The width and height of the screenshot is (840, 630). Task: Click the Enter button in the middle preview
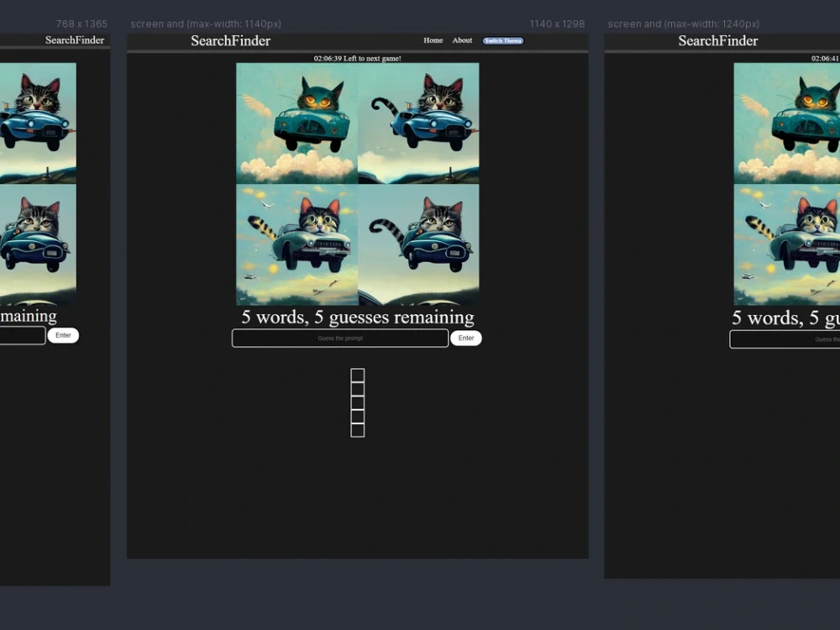(x=466, y=338)
